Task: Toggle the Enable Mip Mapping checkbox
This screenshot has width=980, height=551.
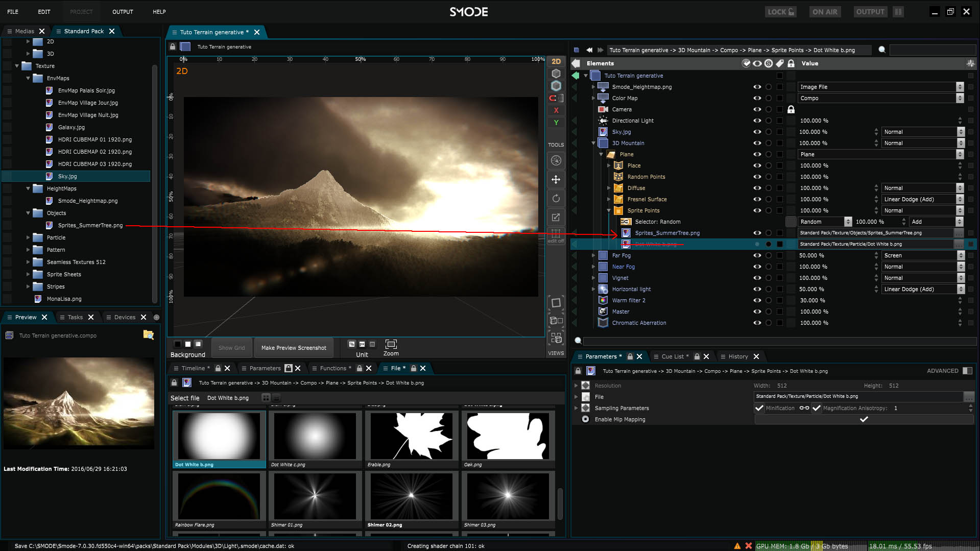Action: point(863,419)
